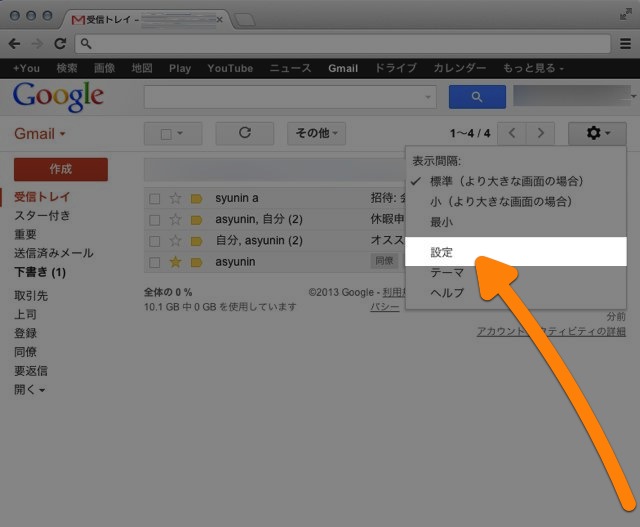Click the アカウント アクティビティの詳細 link
640x527 pixels.
pyautogui.click(x=551, y=331)
